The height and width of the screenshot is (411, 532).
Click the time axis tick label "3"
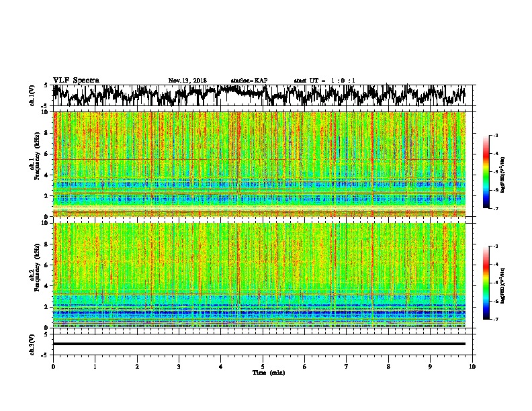pos(179,366)
